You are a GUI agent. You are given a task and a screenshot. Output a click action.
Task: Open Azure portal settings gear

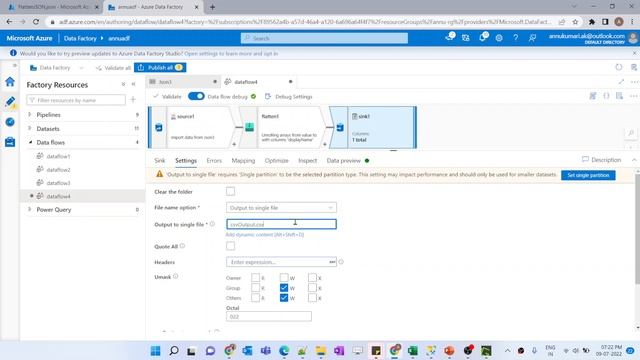coord(499,38)
